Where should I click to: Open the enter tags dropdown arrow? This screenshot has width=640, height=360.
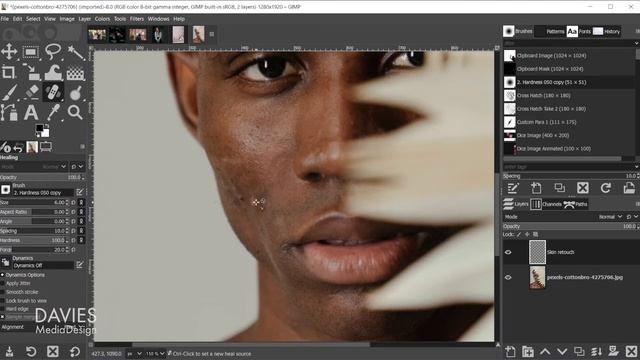(636, 167)
